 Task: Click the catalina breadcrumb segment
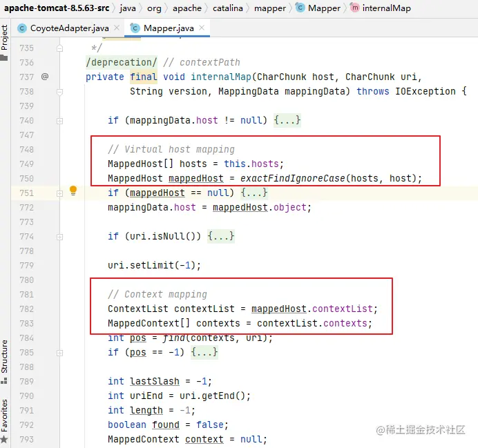(228, 8)
